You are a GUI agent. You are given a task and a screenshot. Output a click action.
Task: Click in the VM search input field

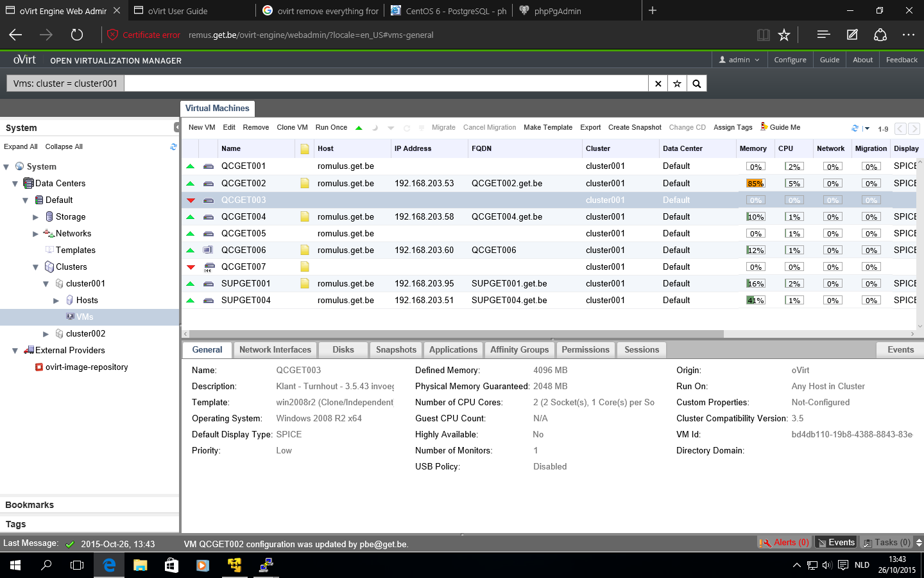385,83
